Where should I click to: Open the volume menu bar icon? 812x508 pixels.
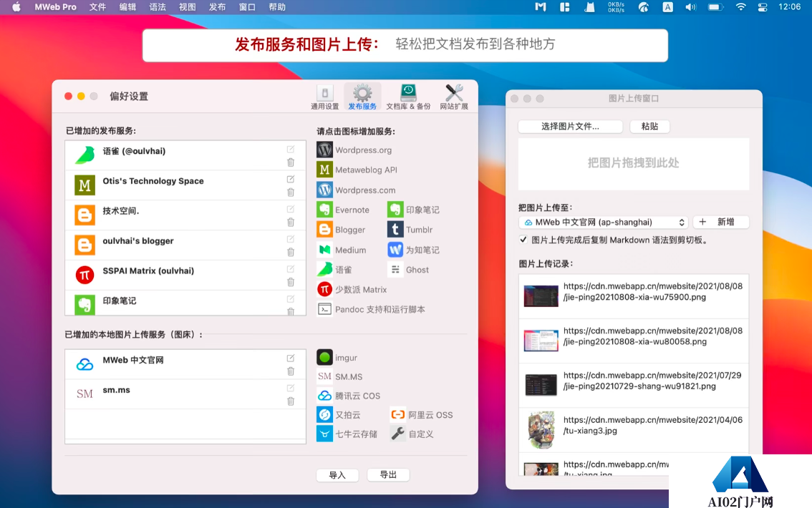point(690,7)
